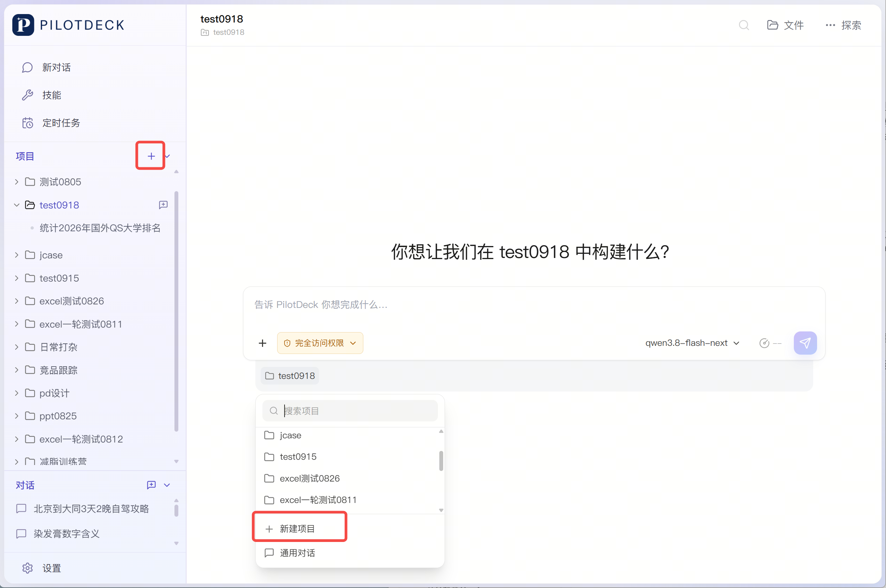Open the 完全访问权限 permission dropdown

coord(320,343)
